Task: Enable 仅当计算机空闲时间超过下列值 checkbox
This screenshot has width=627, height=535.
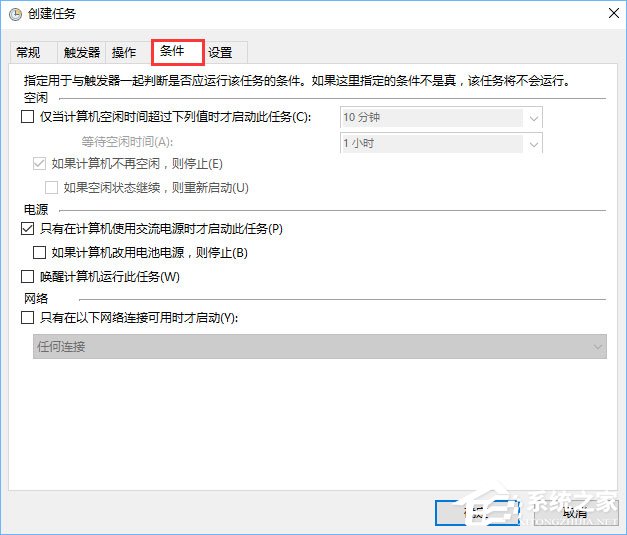Action: pos(27,117)
